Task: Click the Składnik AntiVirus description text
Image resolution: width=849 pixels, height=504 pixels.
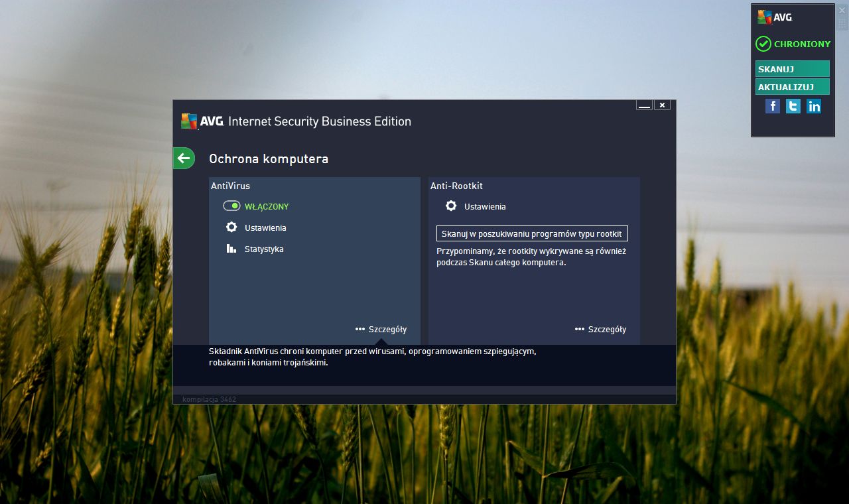Action: click(372, 357)
